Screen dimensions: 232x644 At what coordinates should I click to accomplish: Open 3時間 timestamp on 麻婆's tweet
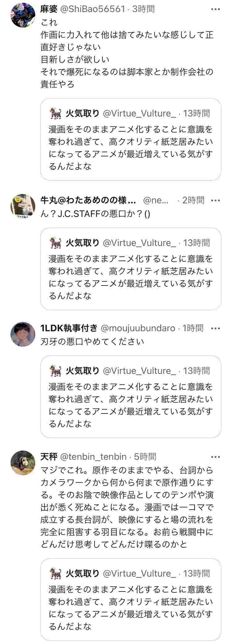(x=144, y=9)
